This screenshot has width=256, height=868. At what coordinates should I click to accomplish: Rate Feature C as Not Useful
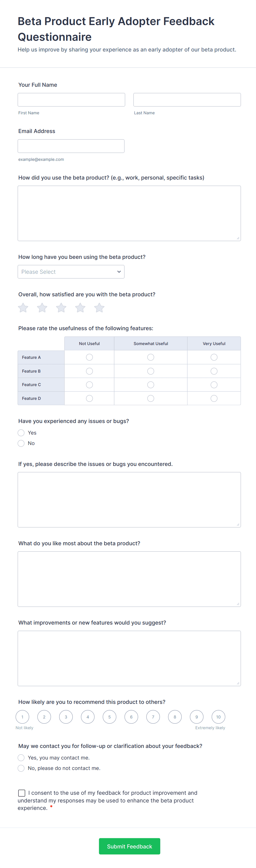(89, 384)
